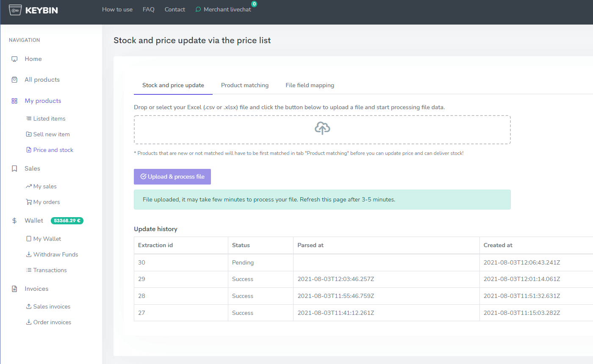The width and height of the screenshot is (593, 364).
Task: Go to Home in navigation
Action: 33,59
